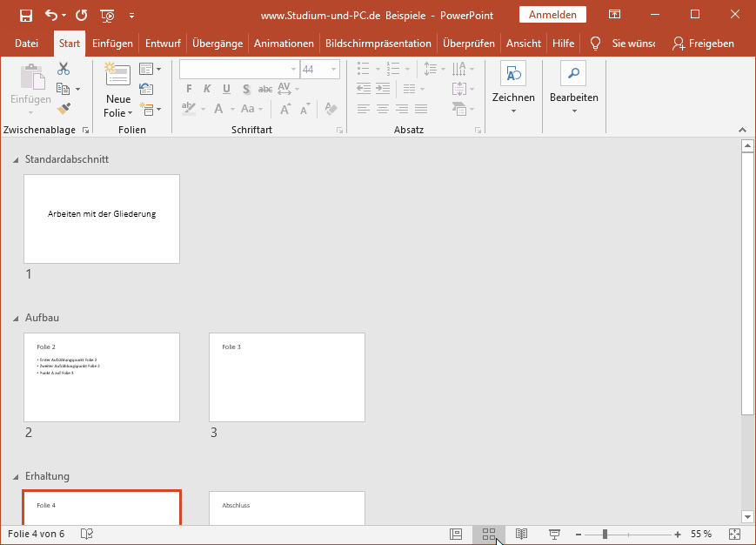Open the Ansicht tab
The image size is (756, 545).
click(x=524, y=44)
